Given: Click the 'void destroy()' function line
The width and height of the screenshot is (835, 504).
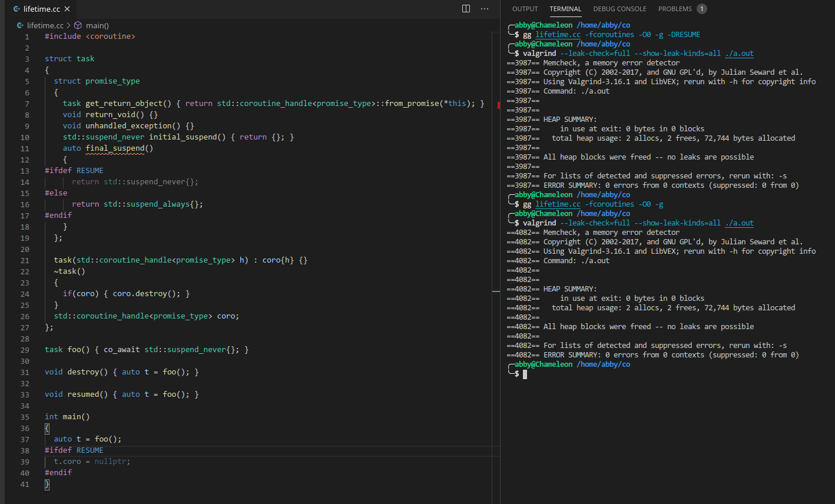Looking at the screenshot, I should (122, 372).
